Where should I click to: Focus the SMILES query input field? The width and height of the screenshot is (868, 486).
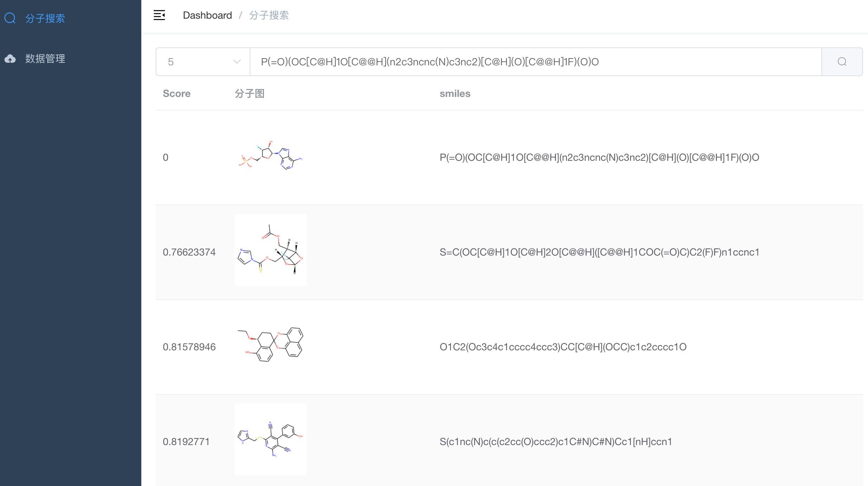[x=536, y=62]
